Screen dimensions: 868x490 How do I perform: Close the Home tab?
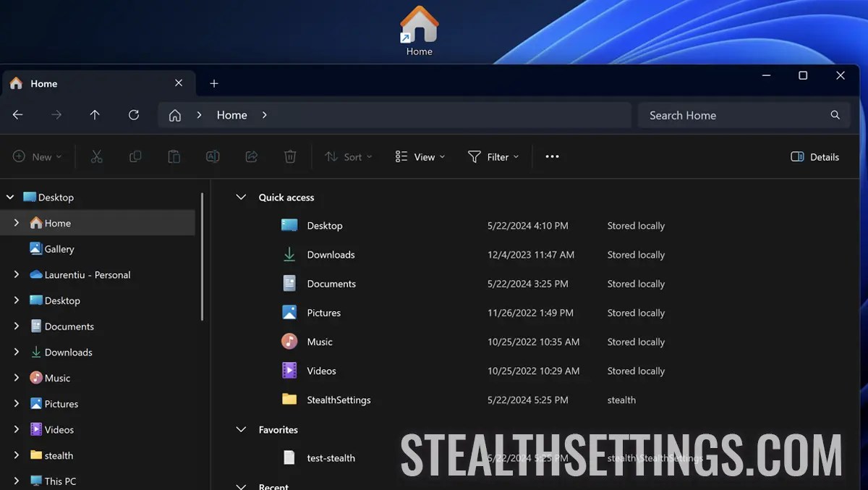click(x=179, y=83)
